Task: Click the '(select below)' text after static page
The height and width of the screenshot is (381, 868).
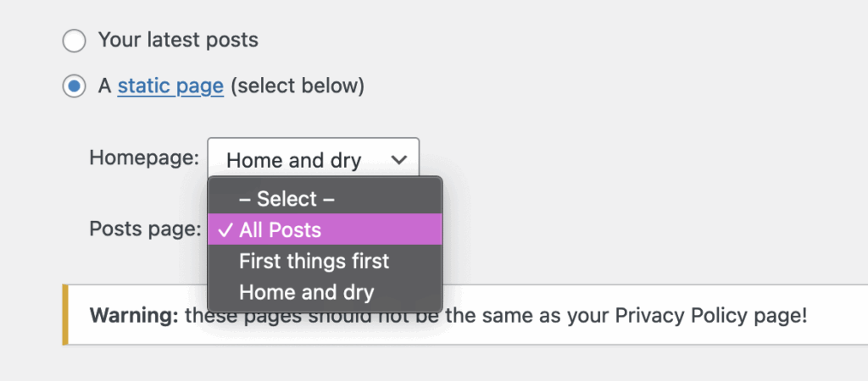Action: 297,86
